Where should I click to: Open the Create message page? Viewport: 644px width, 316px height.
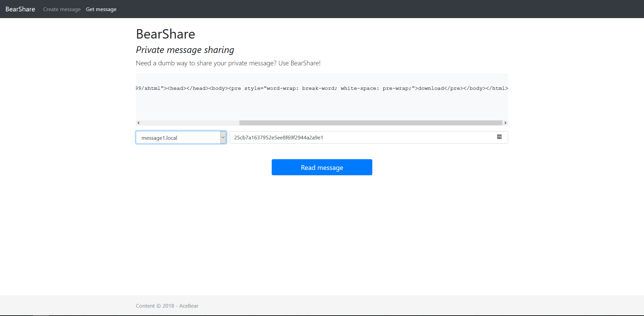point(62,9)
